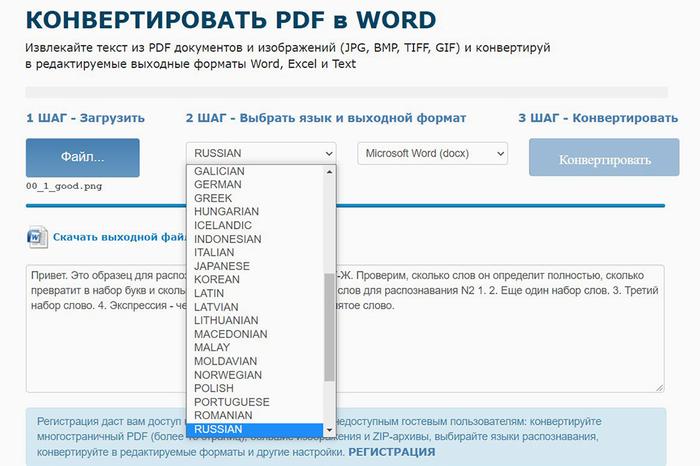Select GERMAN from the language list
Viewport: 700px width, 466px height.
pyautogui.click(x=218, y=185)
